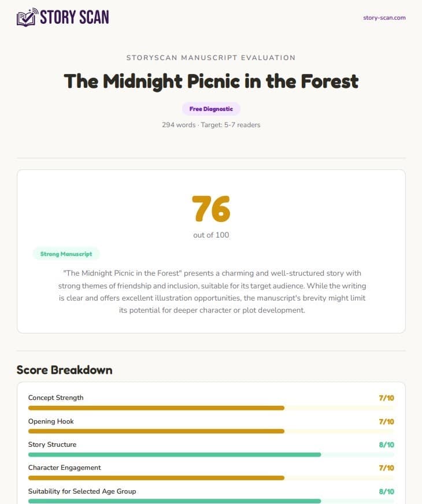The height and width of the screenshot is (504, 422).
Task: Click the Strong Manuscript badge
Action: pyautogui.click(x=66, y=254)
